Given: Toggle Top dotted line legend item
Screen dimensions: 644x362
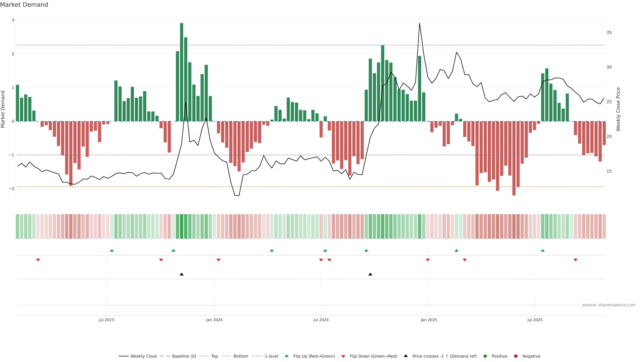Looking at the screenshot, I should click(214, 356).
